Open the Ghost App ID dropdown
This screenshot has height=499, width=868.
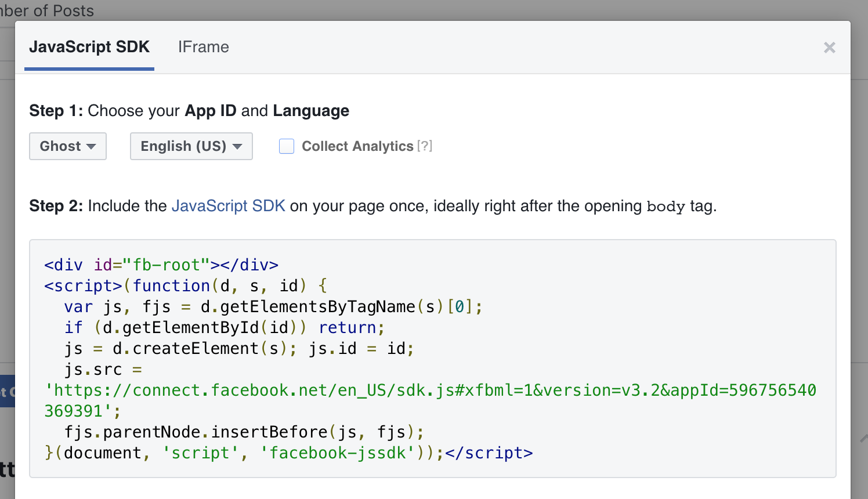(68, 146)
